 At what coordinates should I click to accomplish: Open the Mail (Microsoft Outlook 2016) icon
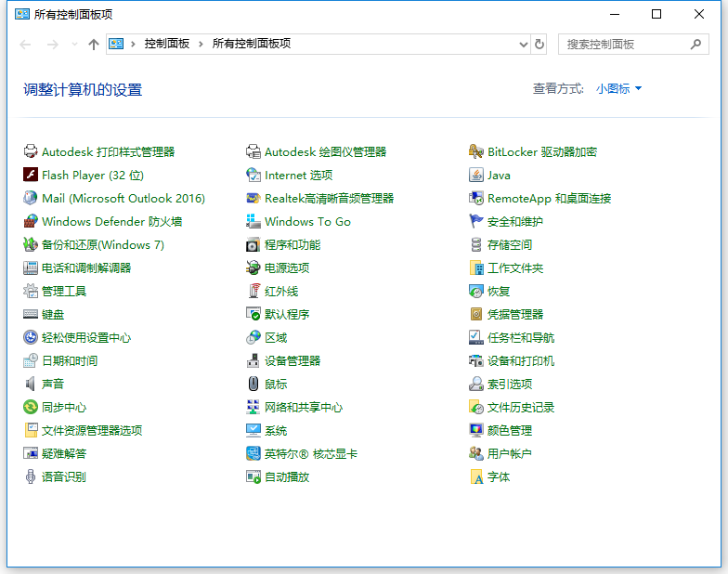pos(31,198)
